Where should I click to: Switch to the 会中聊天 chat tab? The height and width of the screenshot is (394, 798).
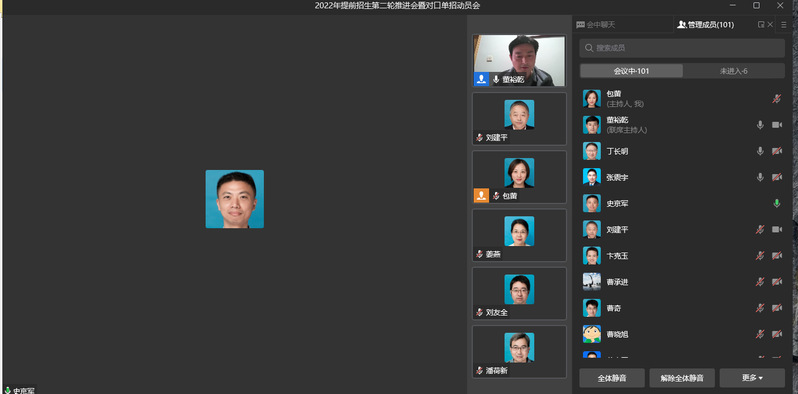tap(596, 24)
